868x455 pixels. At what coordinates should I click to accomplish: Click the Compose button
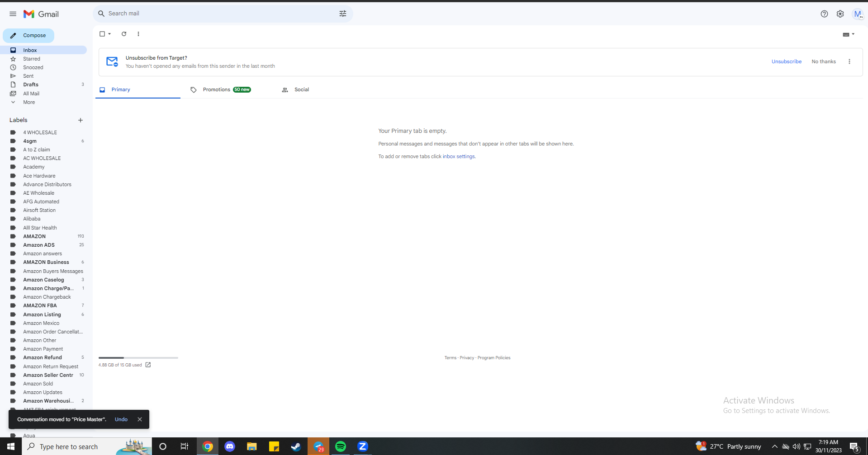(x=28, y=35)
